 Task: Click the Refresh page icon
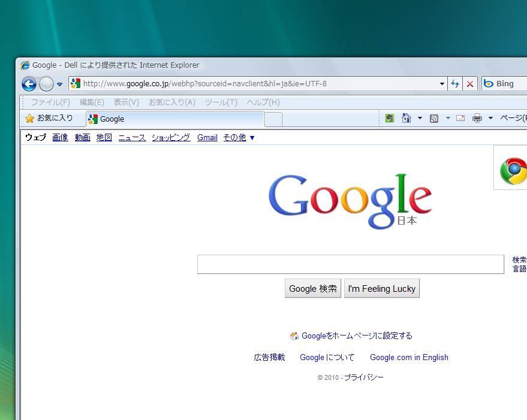455,84
